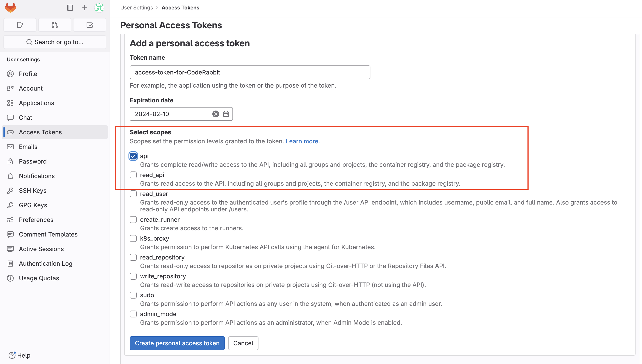Click Create personal access token
The width and height of the screenshot is (642, 364).
click(177, 343)
